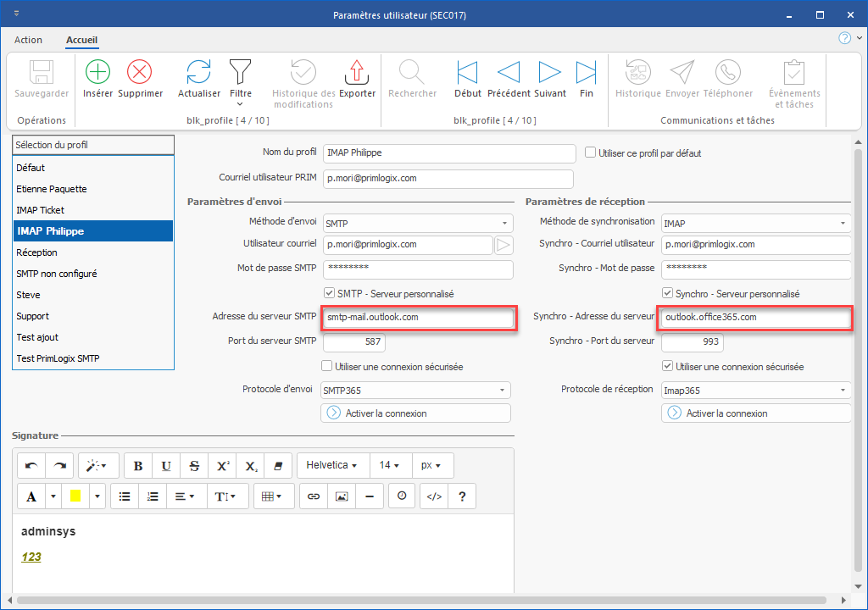Expand the 'Protocole de réception' dropdown
The width and height of the screenshot is (868, 610).
[x=755, y=390]
